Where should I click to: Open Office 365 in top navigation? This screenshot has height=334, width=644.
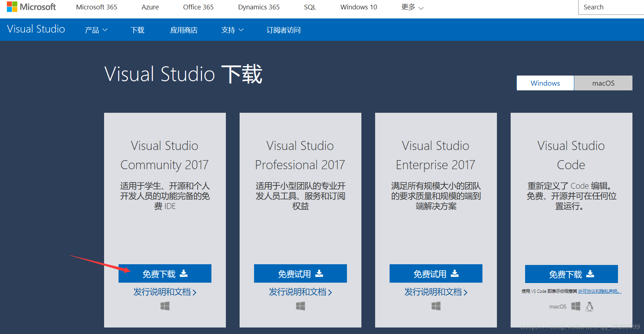point(198,7)
